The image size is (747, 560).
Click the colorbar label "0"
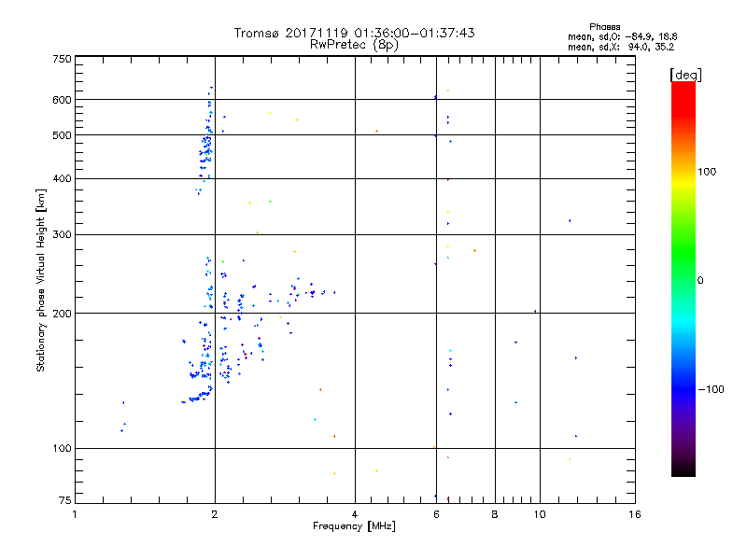point(700,281)
